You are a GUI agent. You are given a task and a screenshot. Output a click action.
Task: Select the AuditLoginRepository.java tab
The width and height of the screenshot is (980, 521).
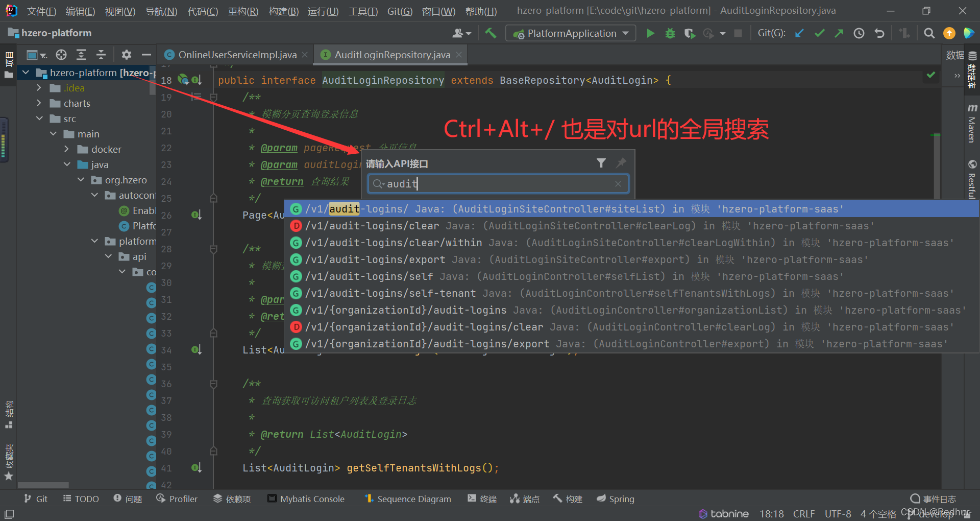pyautogui.click(x=392, y=55)
